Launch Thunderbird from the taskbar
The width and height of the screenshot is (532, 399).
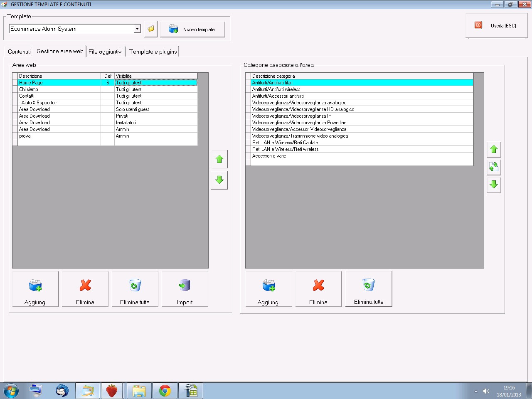62,391
